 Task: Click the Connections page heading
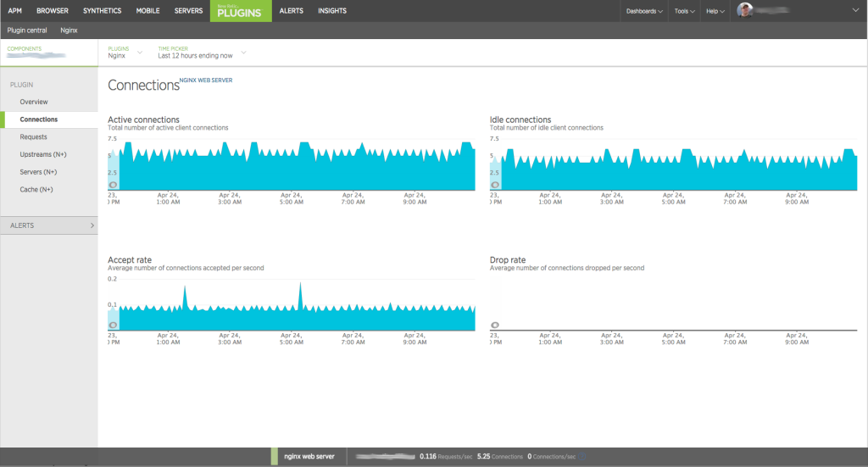coord(143,86)
